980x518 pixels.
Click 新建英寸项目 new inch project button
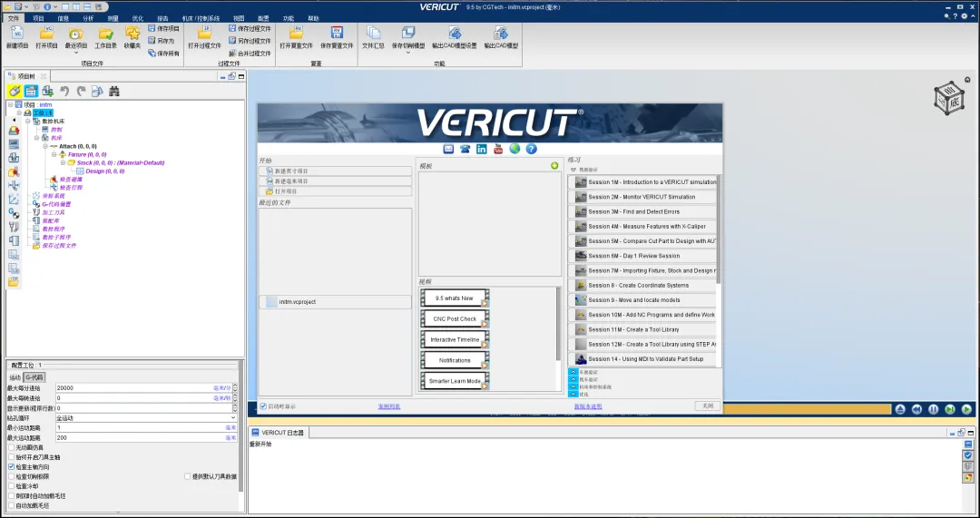coord(335,171)
